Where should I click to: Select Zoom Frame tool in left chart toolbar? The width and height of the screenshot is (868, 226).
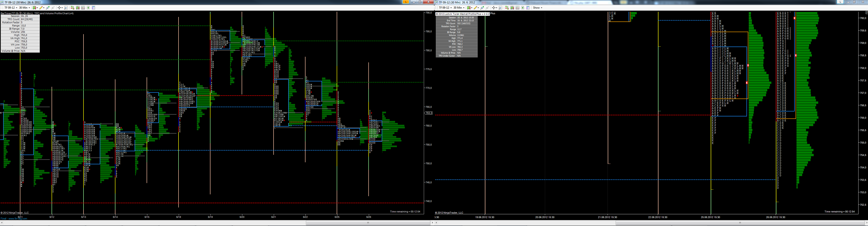(66, 8)
